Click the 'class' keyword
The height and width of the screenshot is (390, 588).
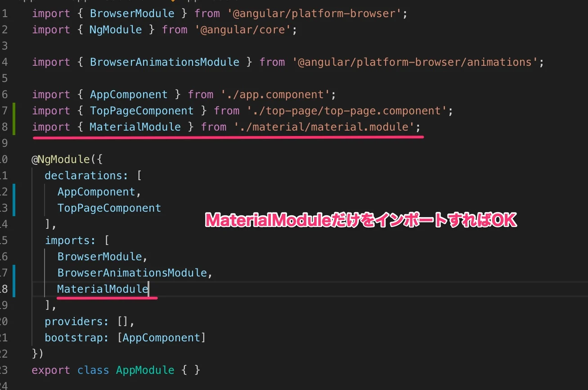[93, 370]
